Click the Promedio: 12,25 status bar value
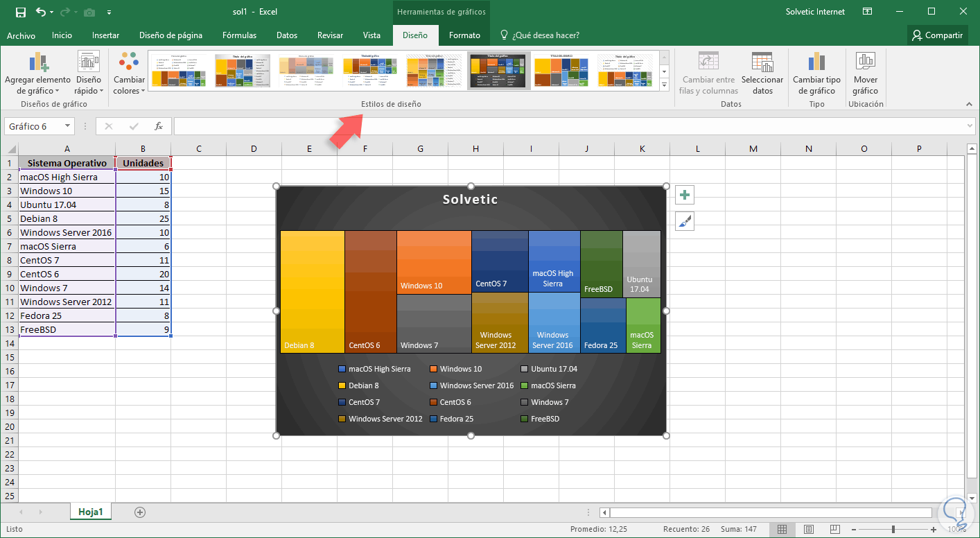This screenshot has height=538, width=980. 599,530
